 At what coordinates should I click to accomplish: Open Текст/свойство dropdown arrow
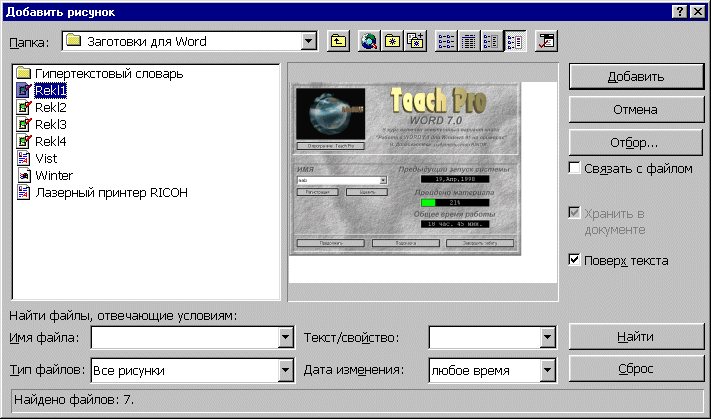[x=547, y=337]
